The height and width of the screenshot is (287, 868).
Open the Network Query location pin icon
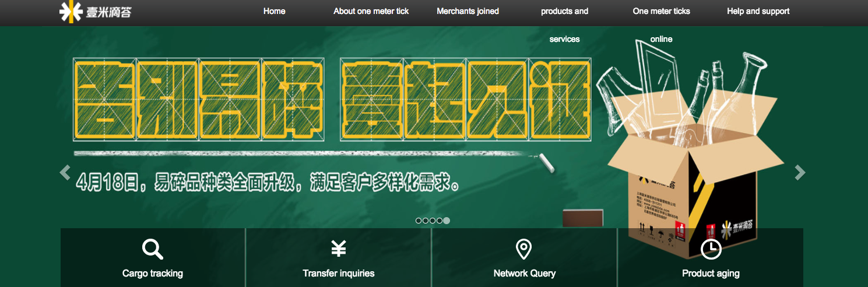pos(524,249)
